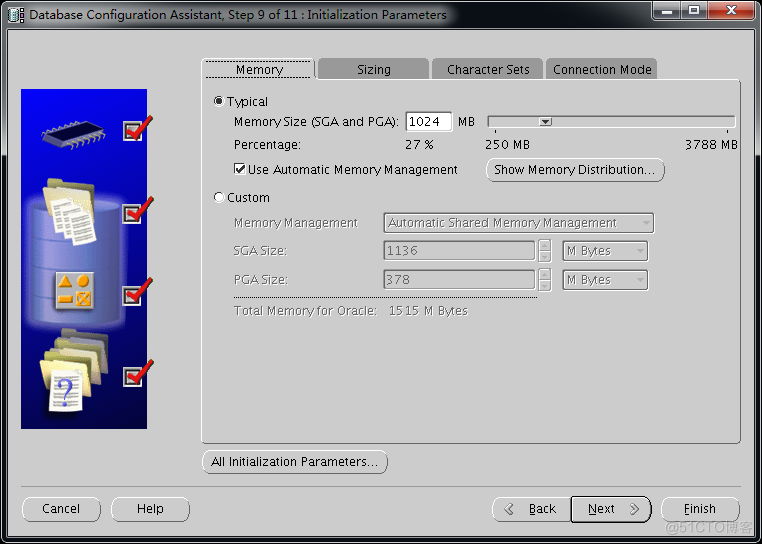Viewport: 762px width, 544px height.
Task: Open the SGA Size units dropdown
Action: click(605, 251)
